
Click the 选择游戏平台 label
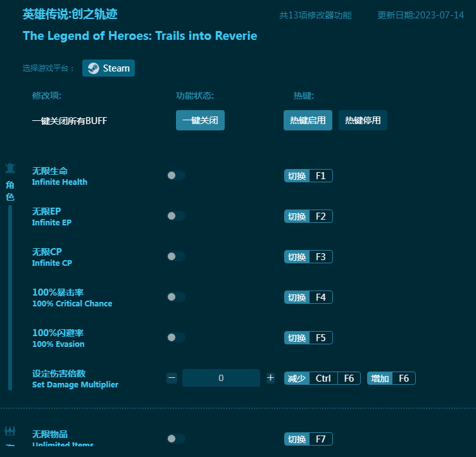(x=47, y=68)
